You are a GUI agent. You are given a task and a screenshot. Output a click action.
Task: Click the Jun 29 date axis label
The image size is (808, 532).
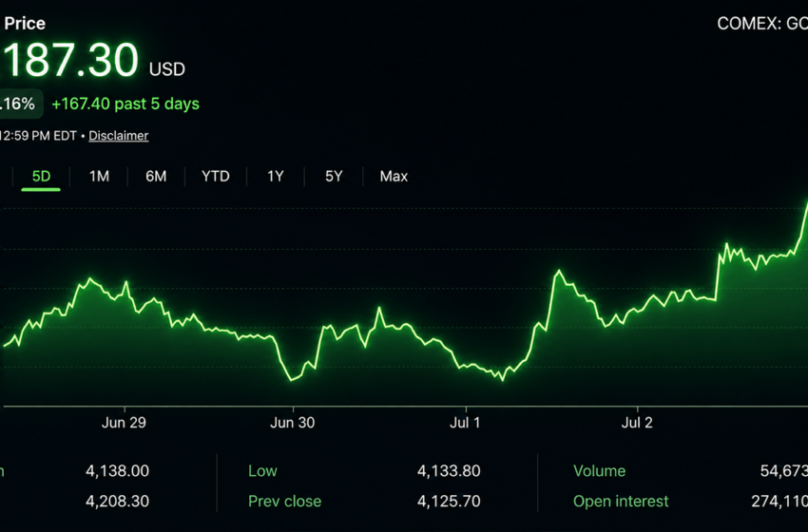point(124,423)
